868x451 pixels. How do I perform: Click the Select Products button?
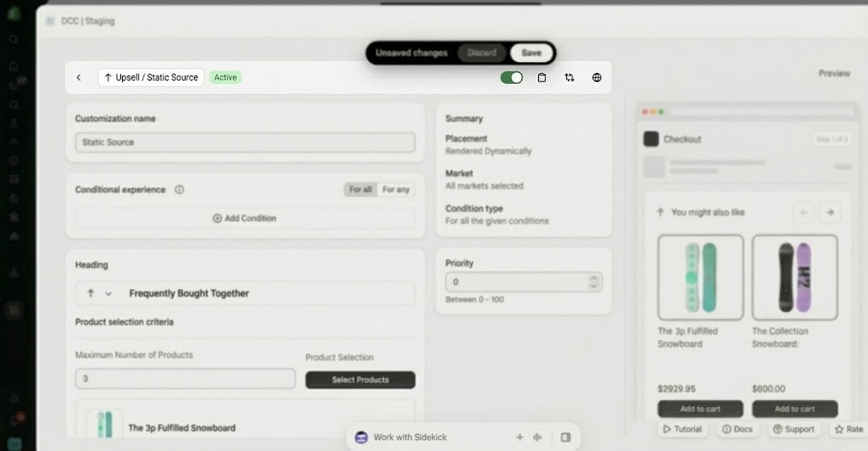click(360, 380)
